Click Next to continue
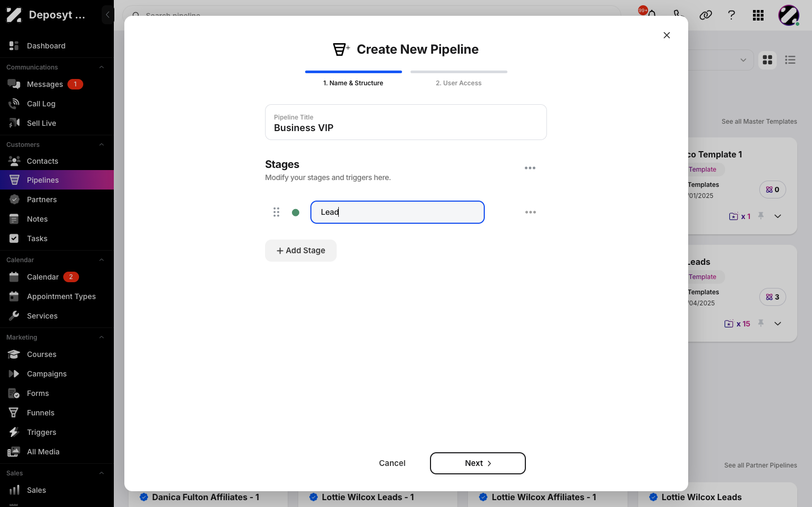812x507 pixels. (478, 463)
